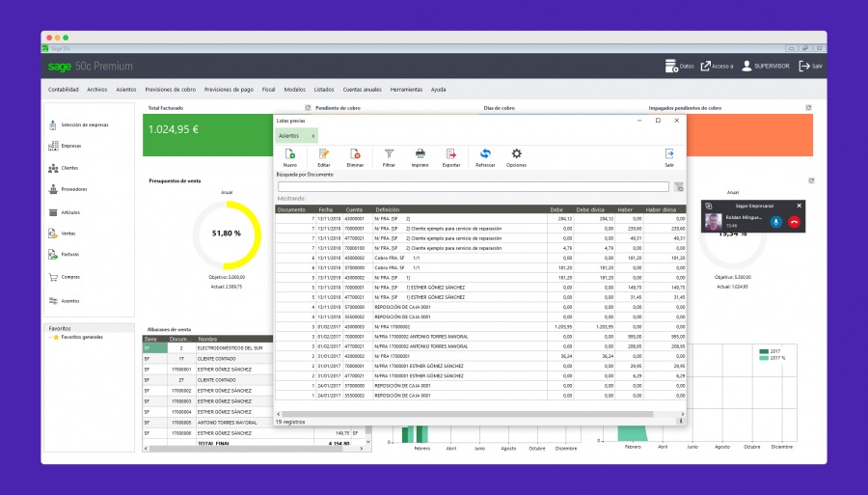This screenshot has width=868, height=495.
Task: Click Salir in the top header bar
Action: (x=810, y=66)
